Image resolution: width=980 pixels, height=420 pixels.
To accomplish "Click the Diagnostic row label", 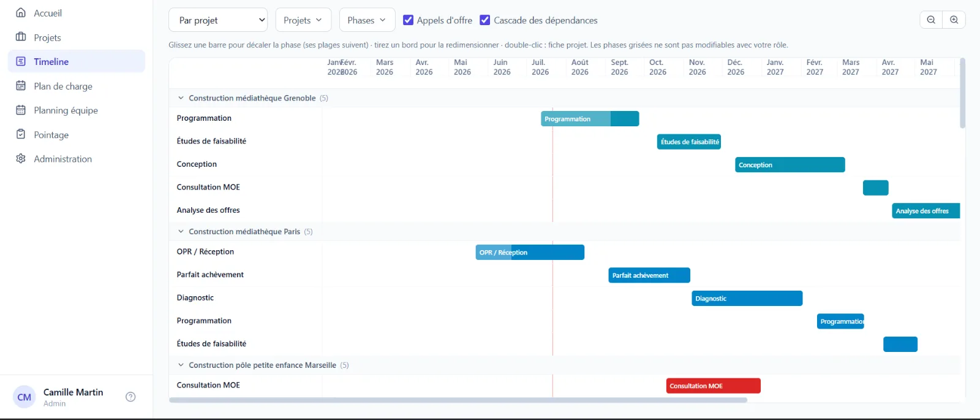I will click(195, 297).
